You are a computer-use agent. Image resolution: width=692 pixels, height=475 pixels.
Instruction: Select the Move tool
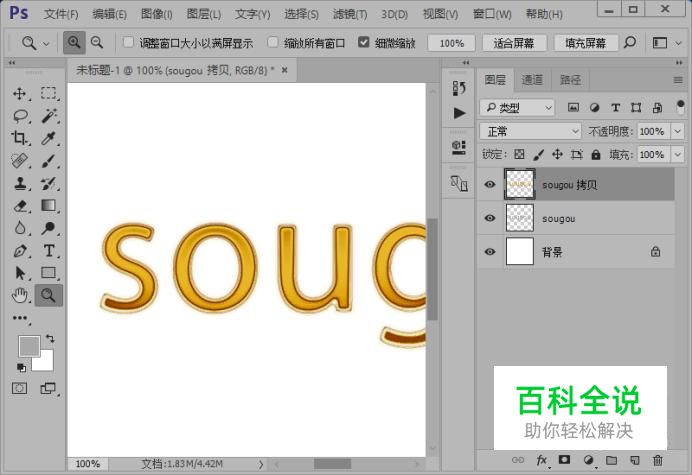(x=19, y=94)
